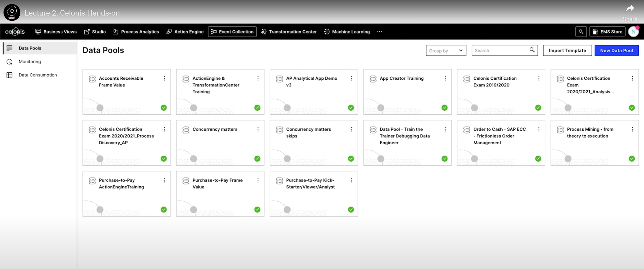Viewport: 644px width, 269px height.
Task: Open options menu for ActionEngine & TransformationCenter Training
Action: pos(258,78)
